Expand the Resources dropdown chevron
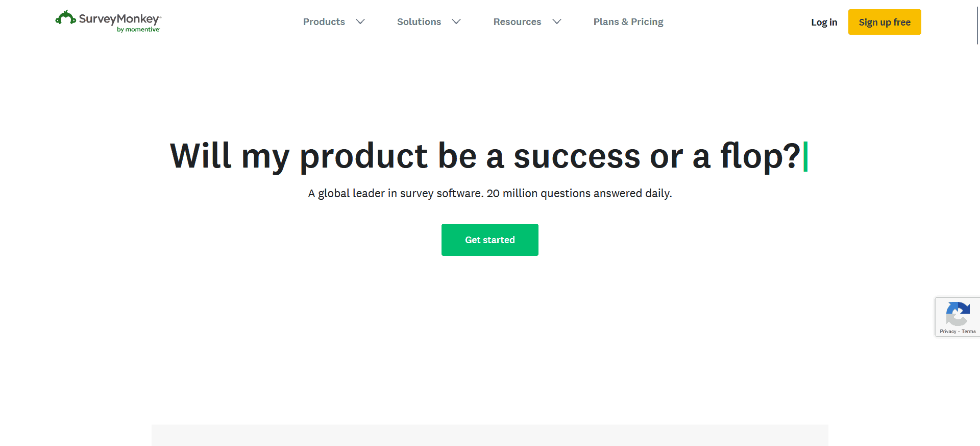980x446 pixels. (x=557, y=22)
